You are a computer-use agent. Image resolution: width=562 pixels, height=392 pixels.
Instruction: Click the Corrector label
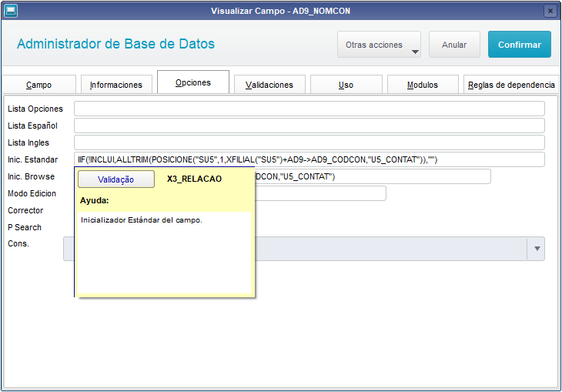coord(25,210)
